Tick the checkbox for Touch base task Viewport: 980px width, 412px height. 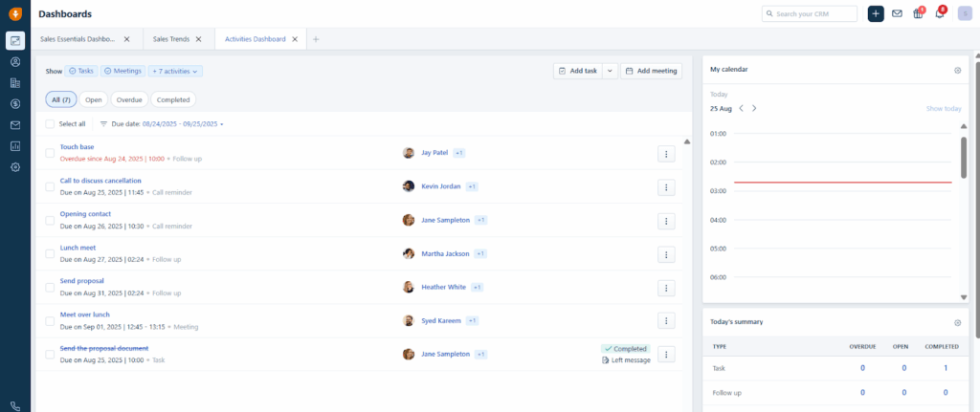point(50,153)
